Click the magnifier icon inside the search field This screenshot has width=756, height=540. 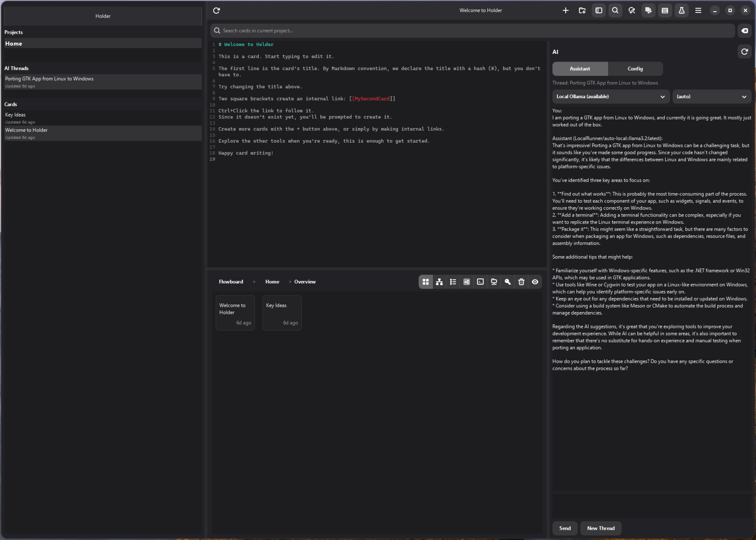pos(217,31)
